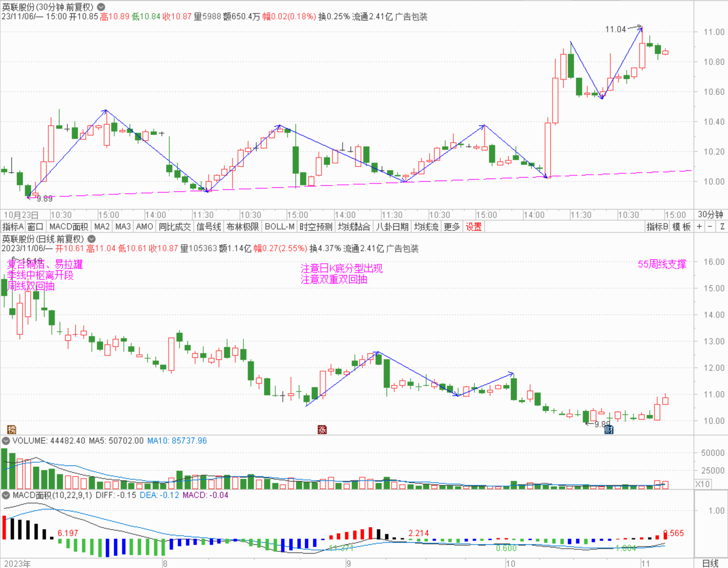Click the 11.04 high price label
The width and height of the screenshot is (728, 568).
[615, 29]
